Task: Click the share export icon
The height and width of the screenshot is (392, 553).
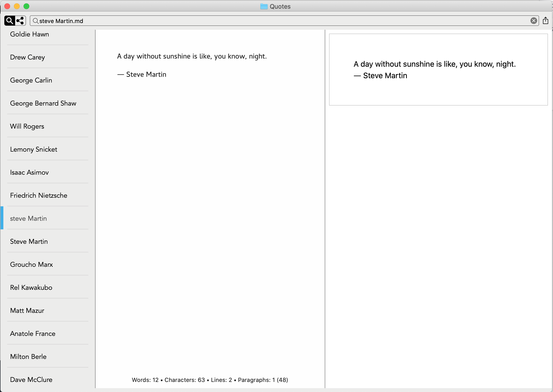Action: tap(545, 21)
